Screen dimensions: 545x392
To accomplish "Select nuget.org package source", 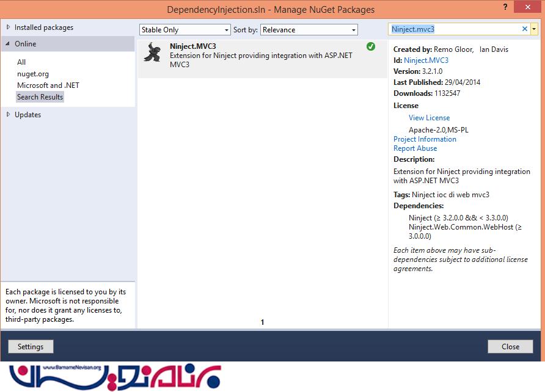I will click(x=33, y=74).
